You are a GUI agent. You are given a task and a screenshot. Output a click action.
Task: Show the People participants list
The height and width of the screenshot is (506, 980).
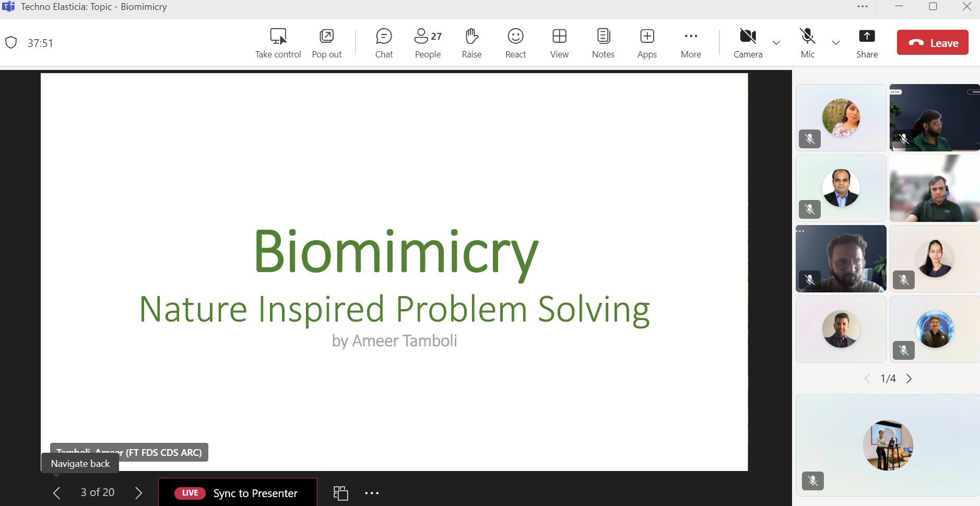tap(428, 43)
